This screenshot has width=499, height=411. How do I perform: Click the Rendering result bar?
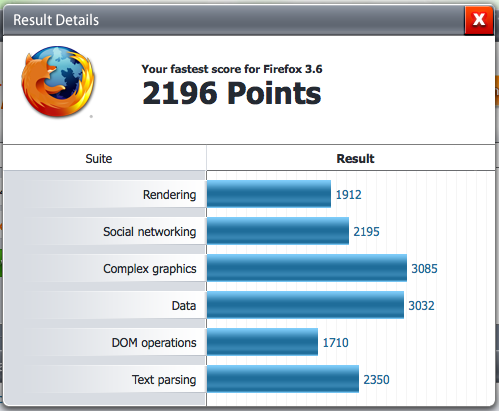pyautogui.click(x=269, y=194)
